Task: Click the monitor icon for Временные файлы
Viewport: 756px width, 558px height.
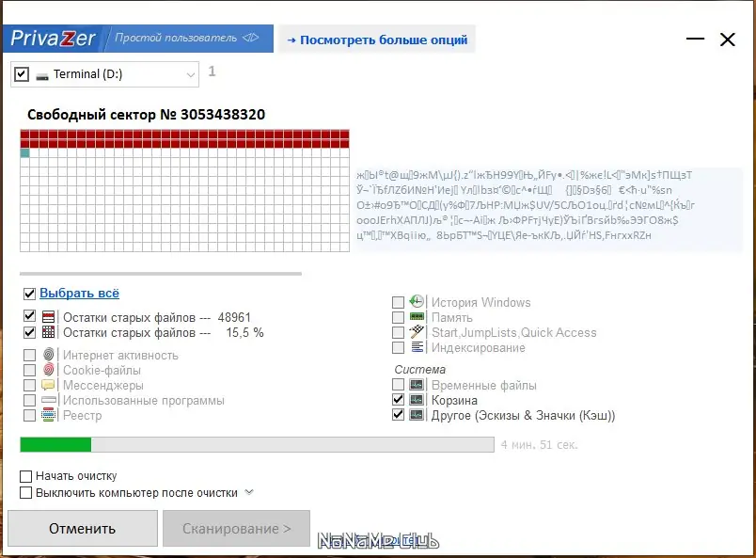Action: click(x=417, y=385)
